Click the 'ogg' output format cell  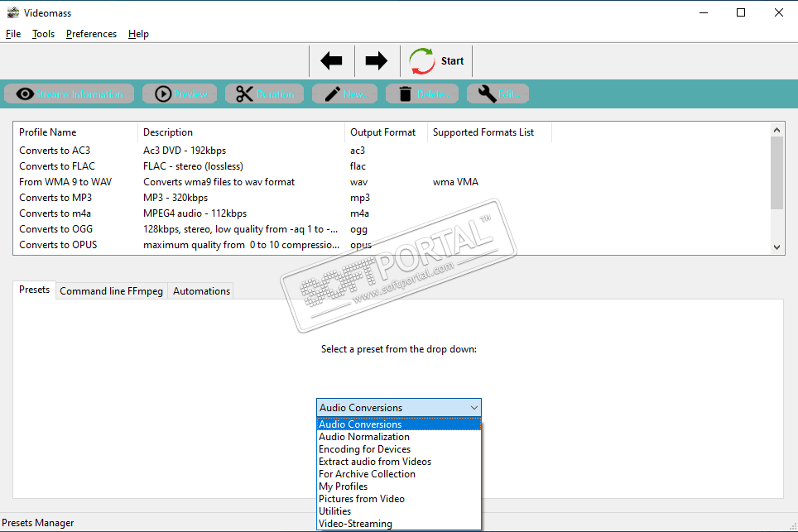pos(358,229)
